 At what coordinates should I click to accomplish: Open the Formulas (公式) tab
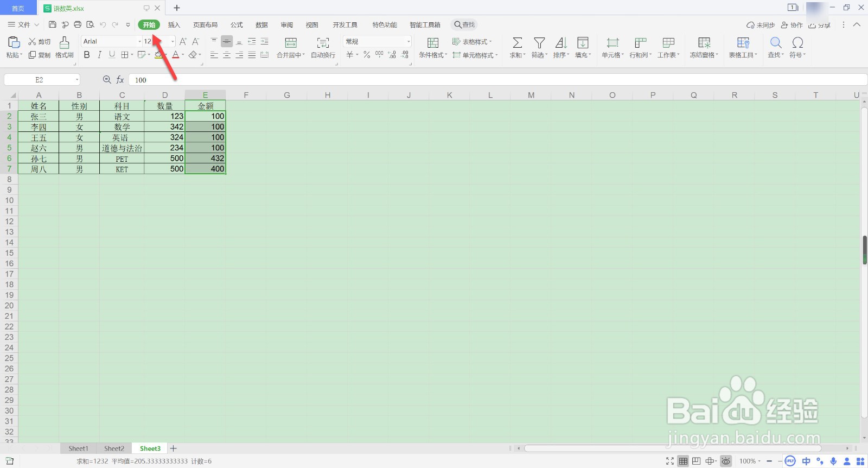237,25
